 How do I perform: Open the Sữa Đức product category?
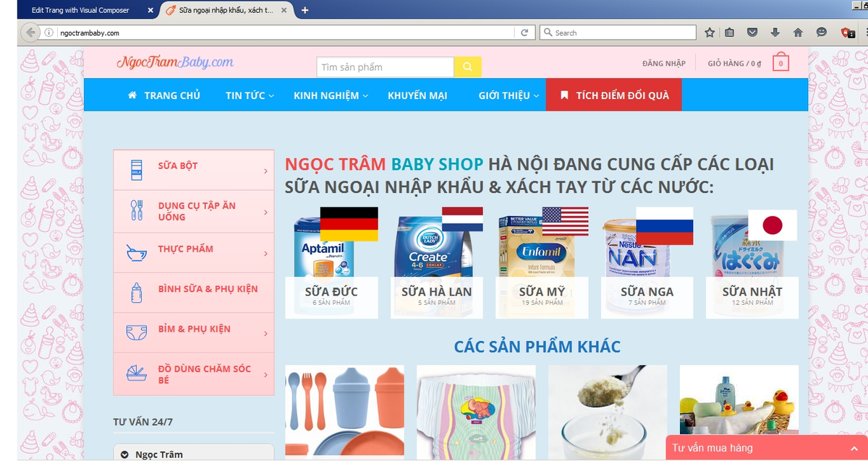click(331, 262)
